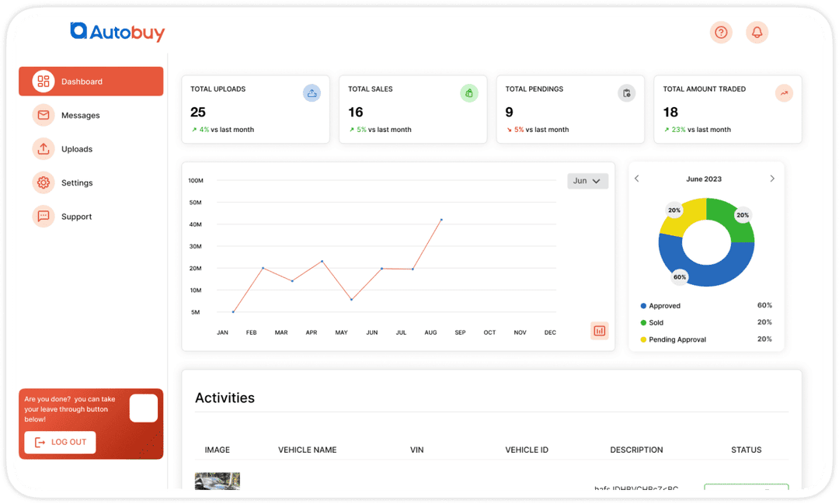
Task: Go to previous month in donut chart
Action: [637, 178]
